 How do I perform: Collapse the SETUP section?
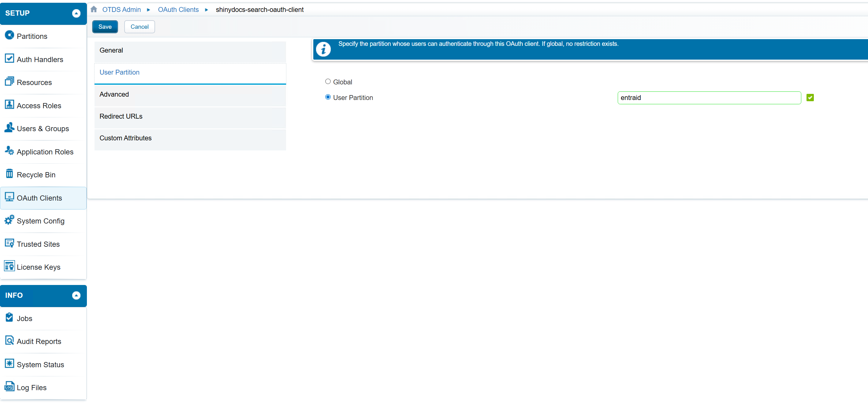coord(76,13)
